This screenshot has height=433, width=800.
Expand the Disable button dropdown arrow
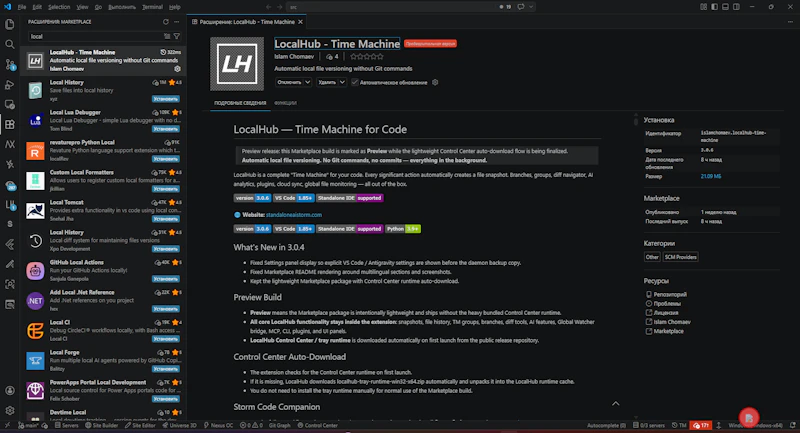[x=308, y=82]
